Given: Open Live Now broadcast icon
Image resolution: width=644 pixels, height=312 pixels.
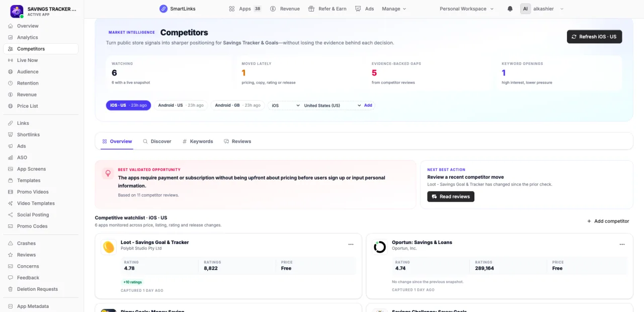Looking at the screenshot, I should 11,60.
